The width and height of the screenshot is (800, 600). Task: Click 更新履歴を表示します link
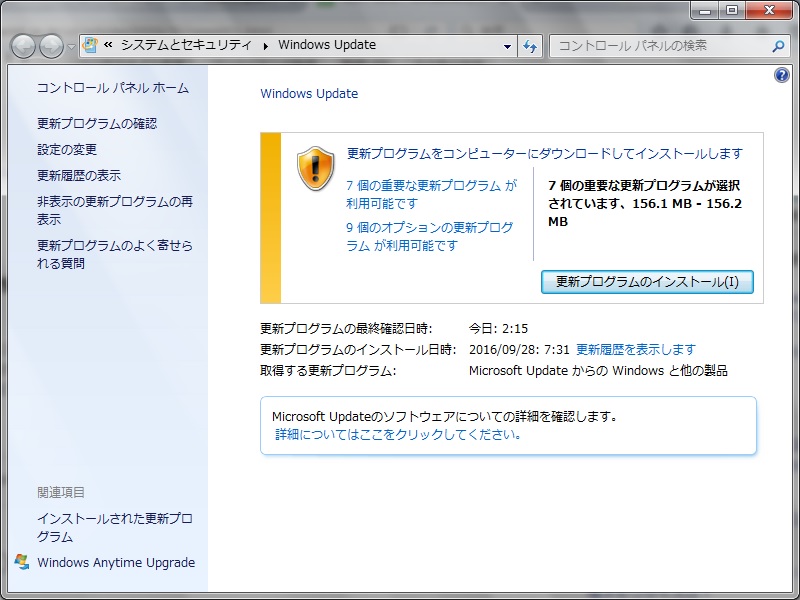pyautogui.click(x=636, y=349)
